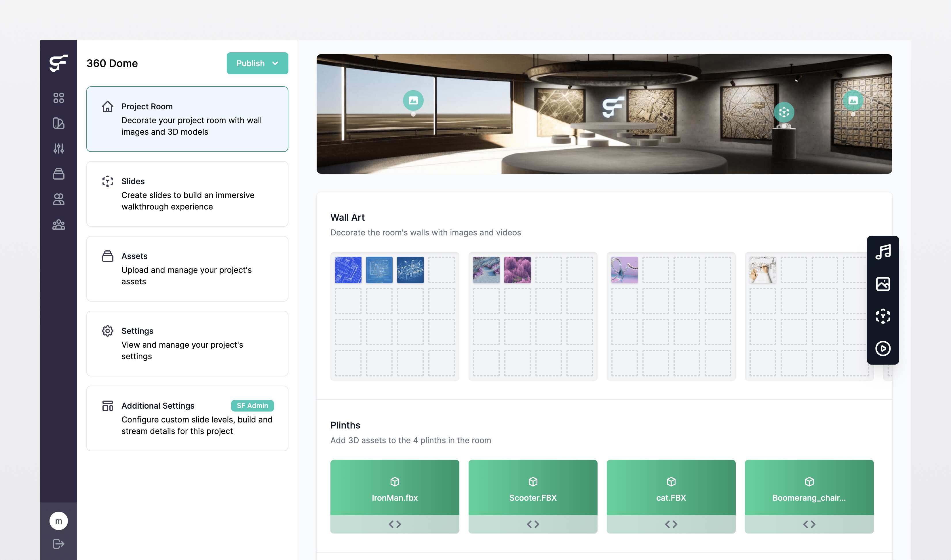Open the filter sliders icon in sidebar
This screenshot has width=951, height=560.
(58, 148)
